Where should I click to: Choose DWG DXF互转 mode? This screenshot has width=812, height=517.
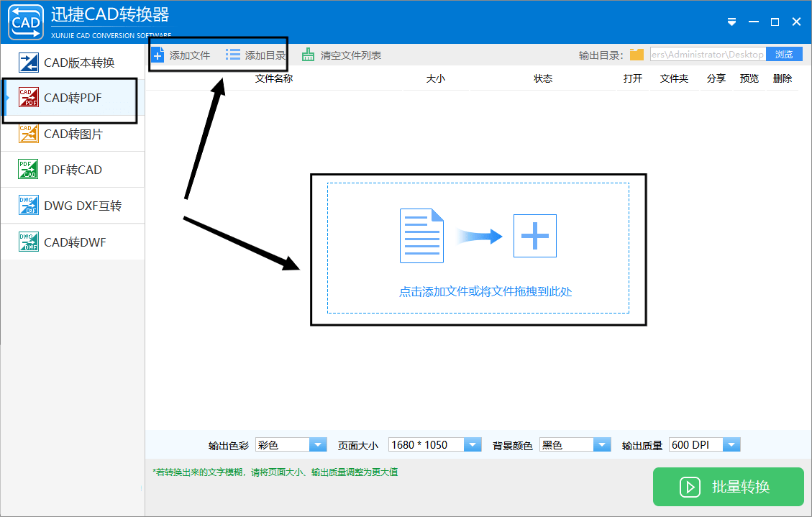pos(83,206)
